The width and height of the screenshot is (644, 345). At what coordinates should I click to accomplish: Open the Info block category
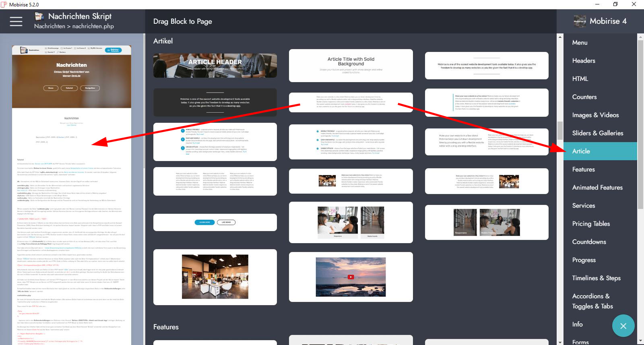pos(577,324)
